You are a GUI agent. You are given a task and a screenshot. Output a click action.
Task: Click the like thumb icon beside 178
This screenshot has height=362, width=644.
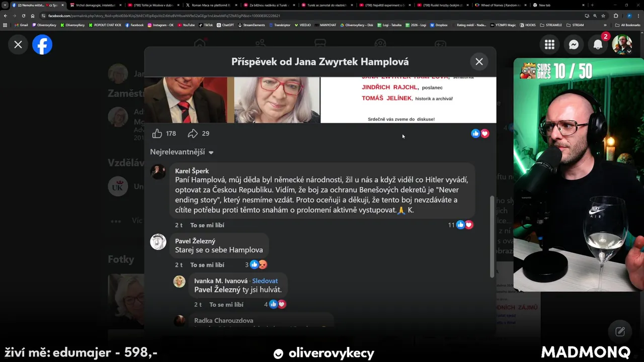coord(157,133)
